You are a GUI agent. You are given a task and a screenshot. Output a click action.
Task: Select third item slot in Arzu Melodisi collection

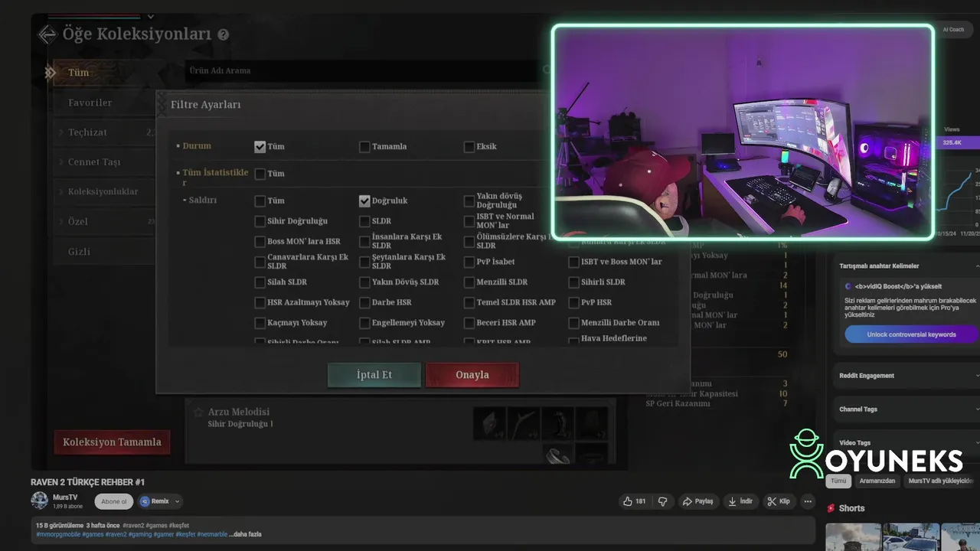pyautogui.click(x=558, y=423)
